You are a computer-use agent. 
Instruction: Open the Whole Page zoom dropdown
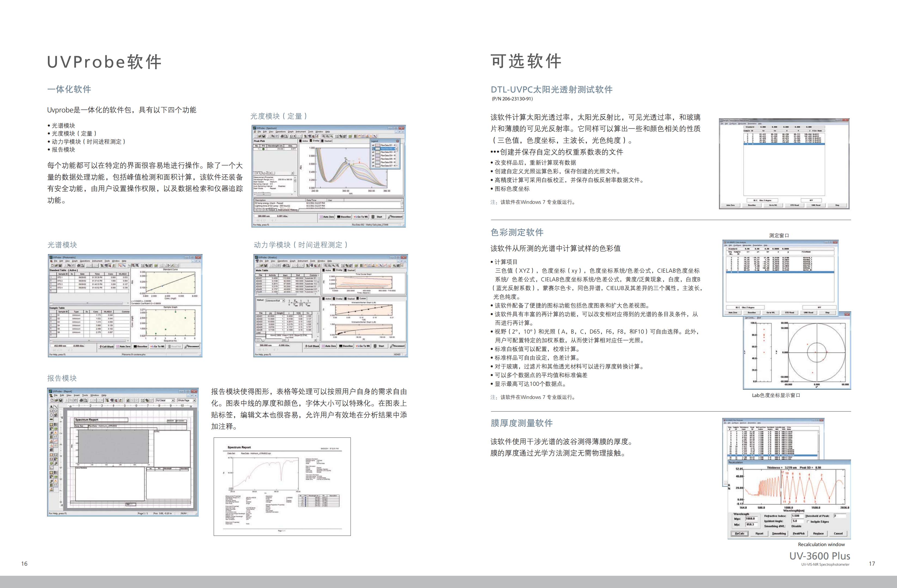tap(194, 401)
